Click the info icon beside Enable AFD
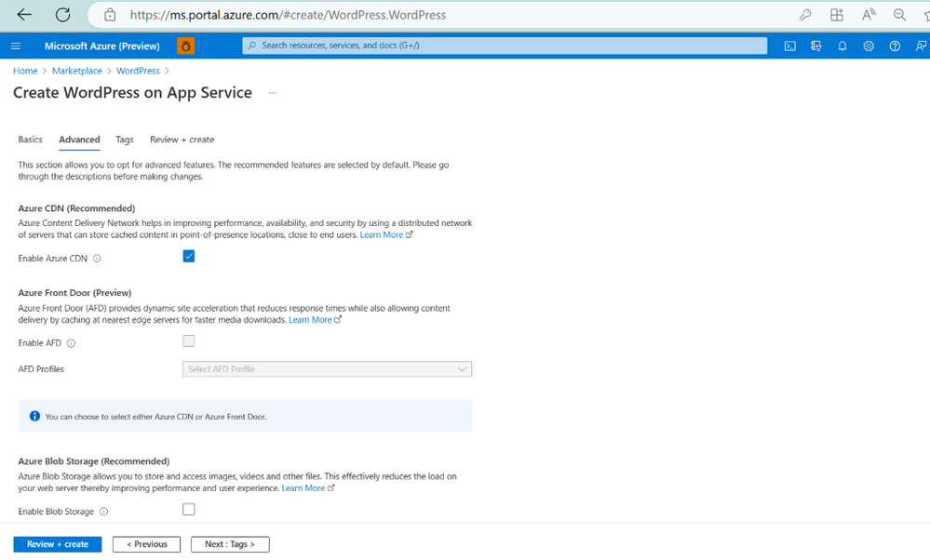This screenshot has height=560, width=930. point(71,343)
